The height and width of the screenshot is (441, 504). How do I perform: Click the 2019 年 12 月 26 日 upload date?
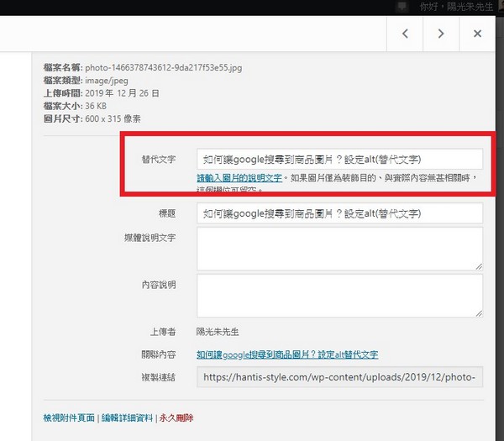coord(122,93)
